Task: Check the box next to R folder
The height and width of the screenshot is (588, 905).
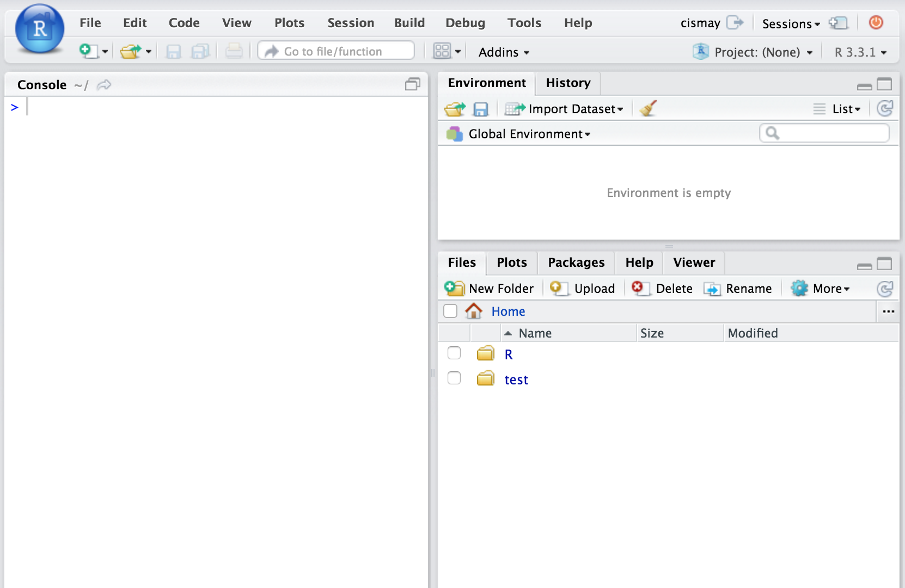Action: coord(454,353)
